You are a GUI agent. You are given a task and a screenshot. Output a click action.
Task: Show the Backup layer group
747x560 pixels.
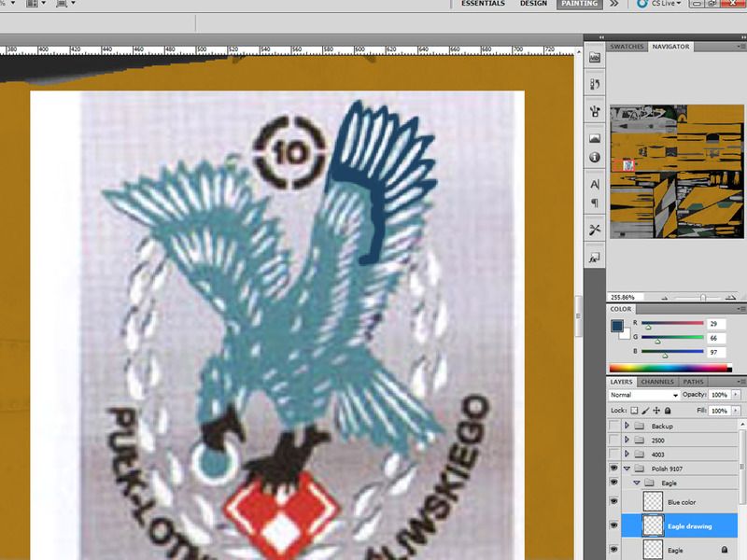tap(613, 426)
